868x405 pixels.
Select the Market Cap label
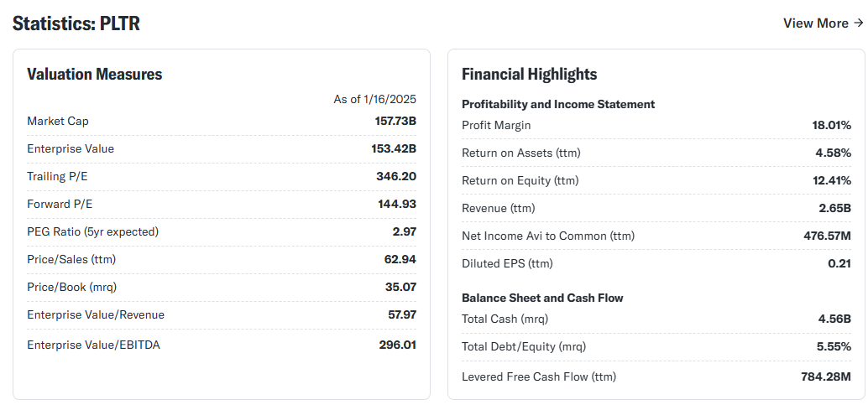[x=58, y=122]
